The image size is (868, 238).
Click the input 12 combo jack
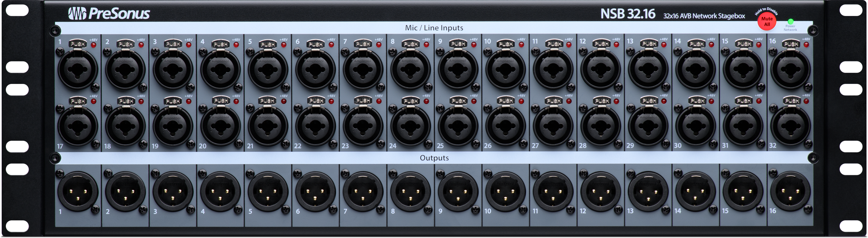[601, 69]
